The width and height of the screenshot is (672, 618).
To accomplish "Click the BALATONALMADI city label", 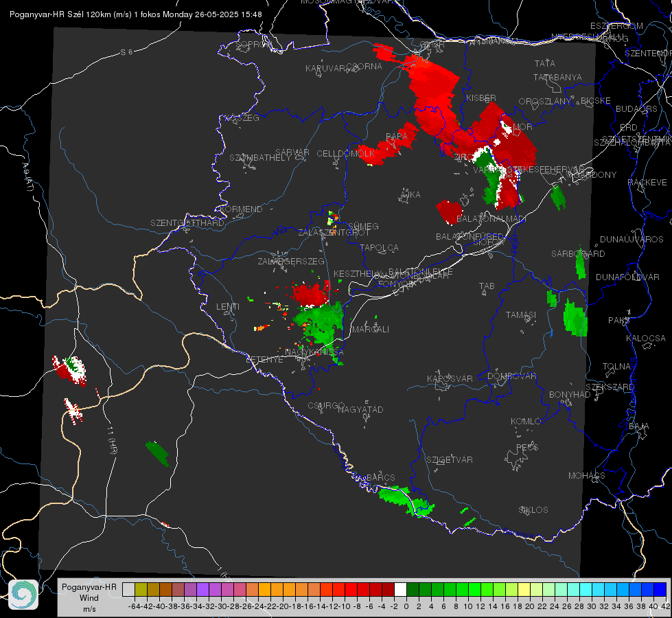I will (x=491, y=219).
